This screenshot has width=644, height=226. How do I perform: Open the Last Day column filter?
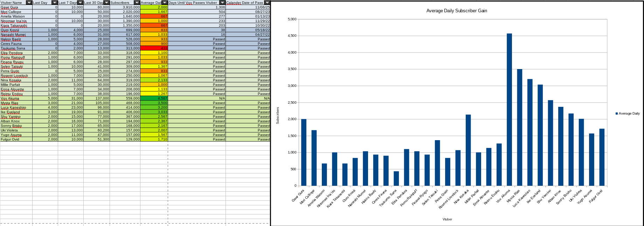pos(55,2)
